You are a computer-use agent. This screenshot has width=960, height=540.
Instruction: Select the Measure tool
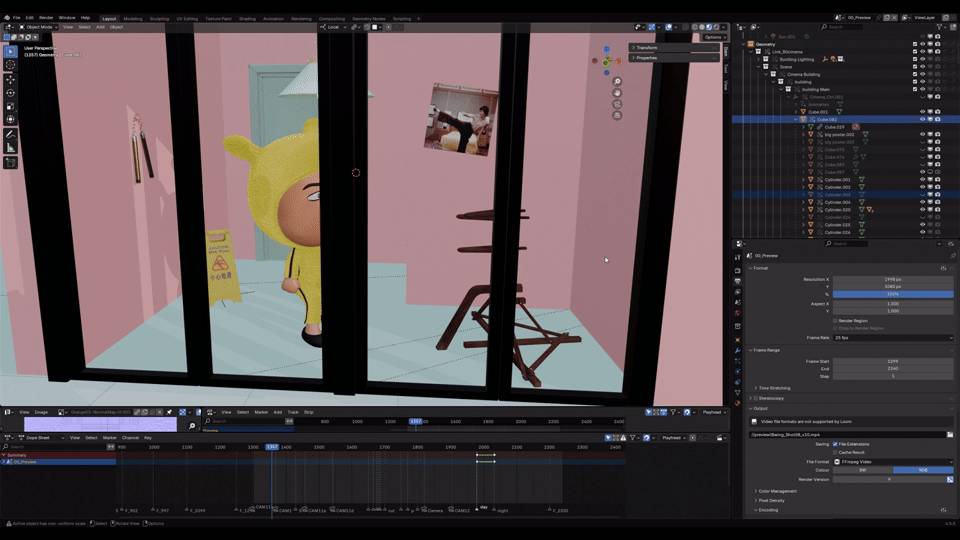(10, 148)
